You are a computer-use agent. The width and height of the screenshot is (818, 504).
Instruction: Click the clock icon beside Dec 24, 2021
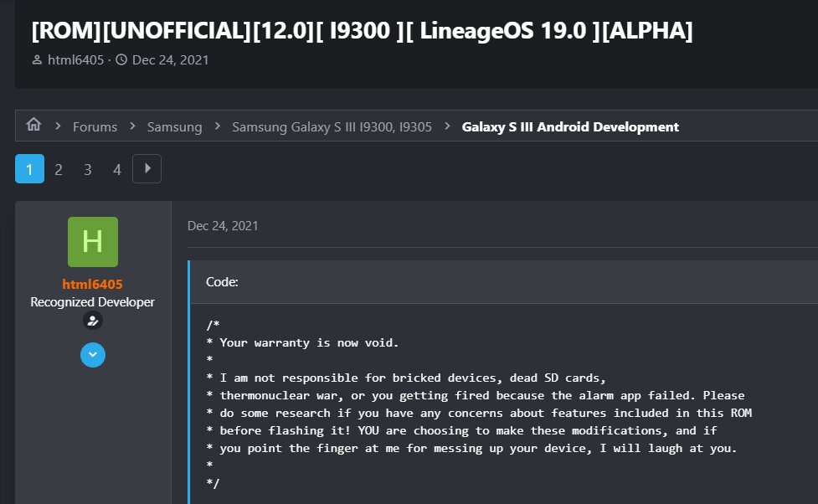point(121,59)
